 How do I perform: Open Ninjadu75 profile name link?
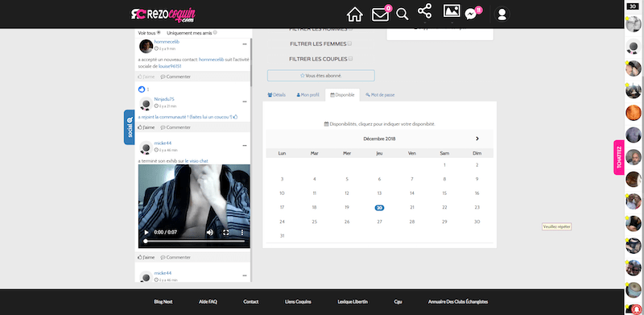tap(164, 99)
